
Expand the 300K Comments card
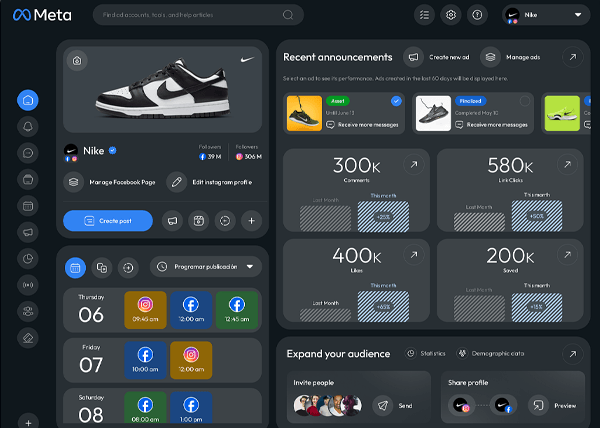(x=414, y=164)
